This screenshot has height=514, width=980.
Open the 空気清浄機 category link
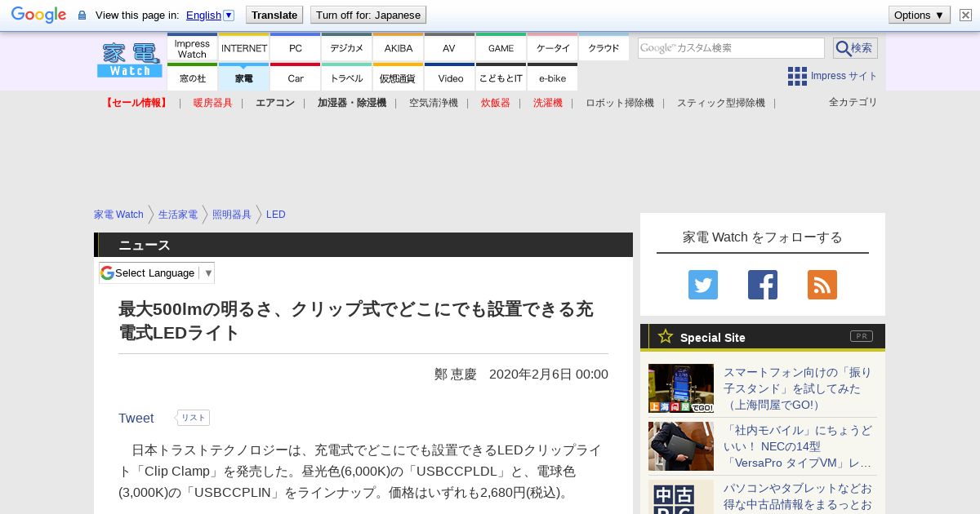[434, 103]
